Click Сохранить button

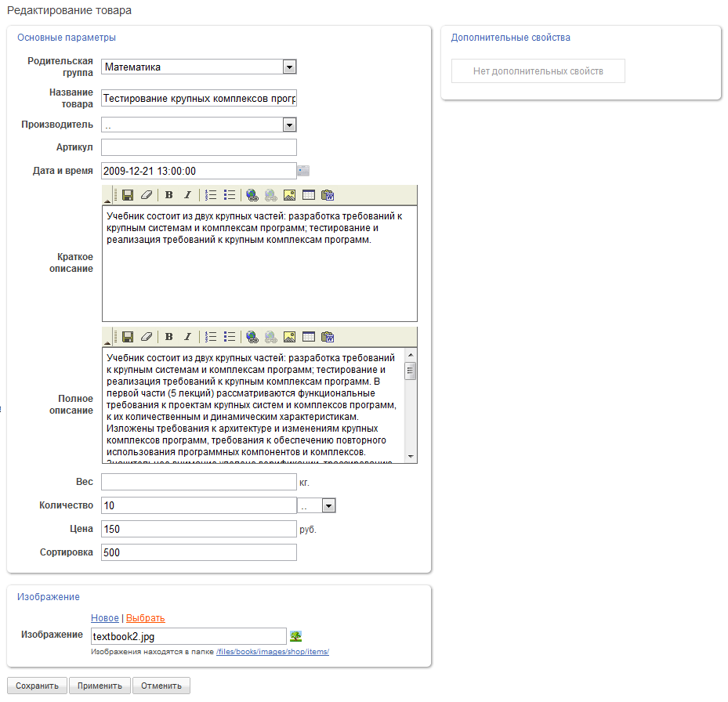37,686
